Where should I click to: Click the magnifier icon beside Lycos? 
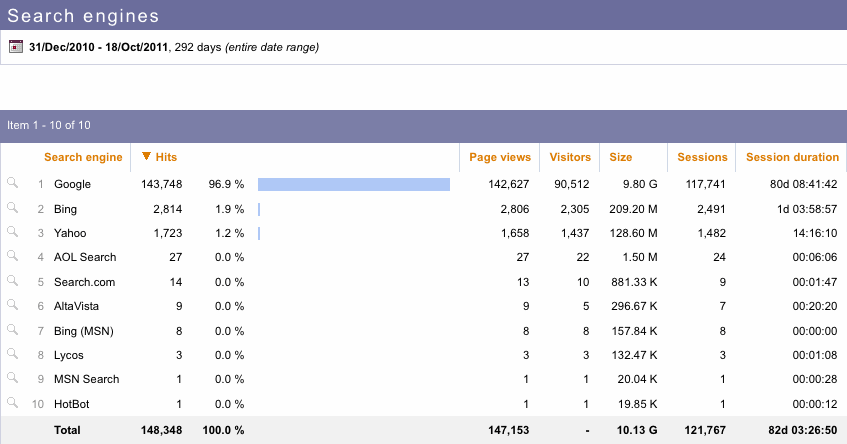[12, 354]
